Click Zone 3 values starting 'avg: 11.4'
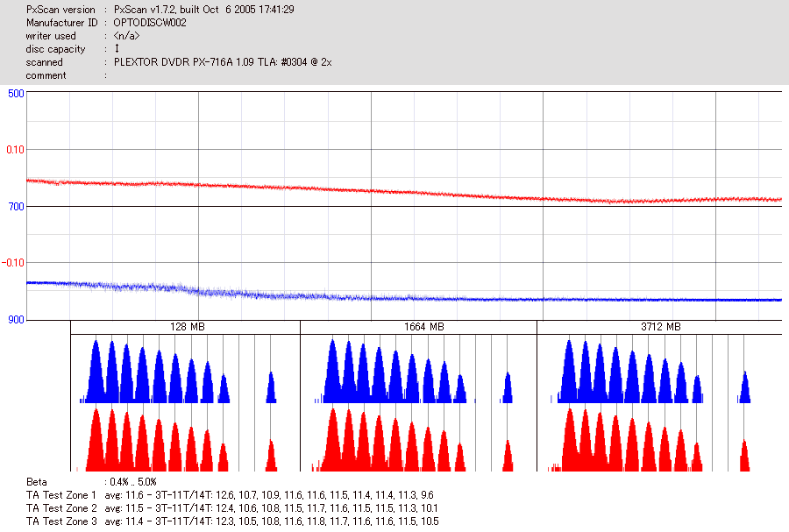789x532 pixels. [x=272, y=521]
